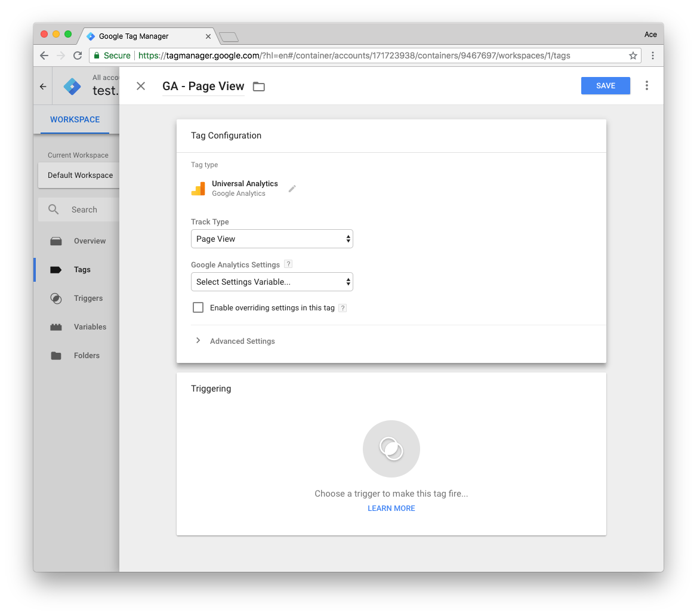Switch to the Workspace tab

click(74, 119)
